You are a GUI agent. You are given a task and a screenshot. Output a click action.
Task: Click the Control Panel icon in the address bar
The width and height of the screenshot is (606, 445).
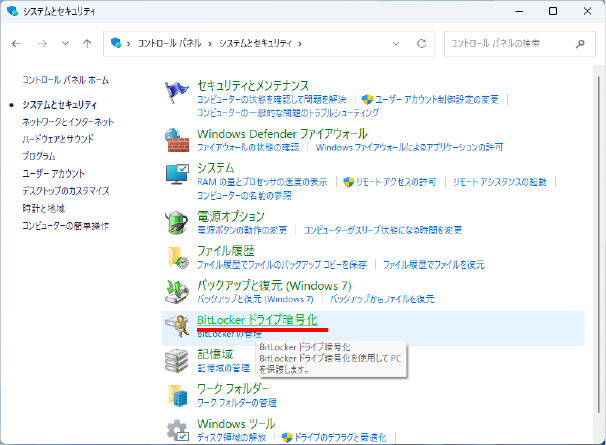click(x=116, y=43)
